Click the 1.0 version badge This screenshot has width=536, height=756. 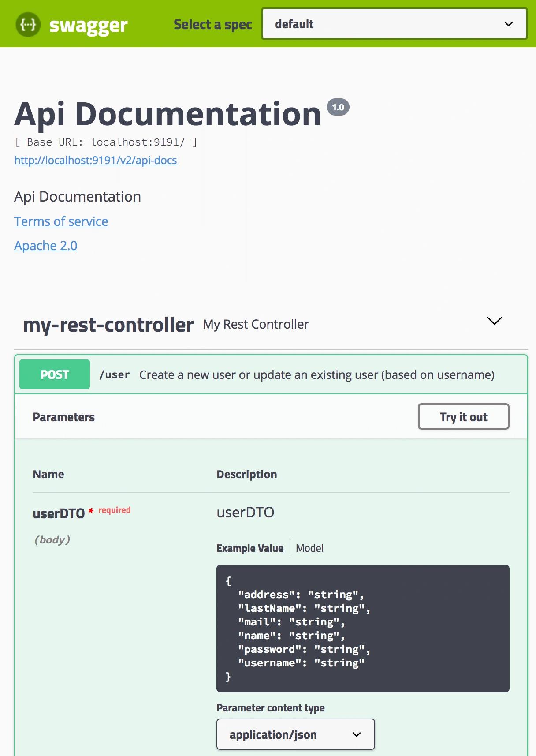338,107
